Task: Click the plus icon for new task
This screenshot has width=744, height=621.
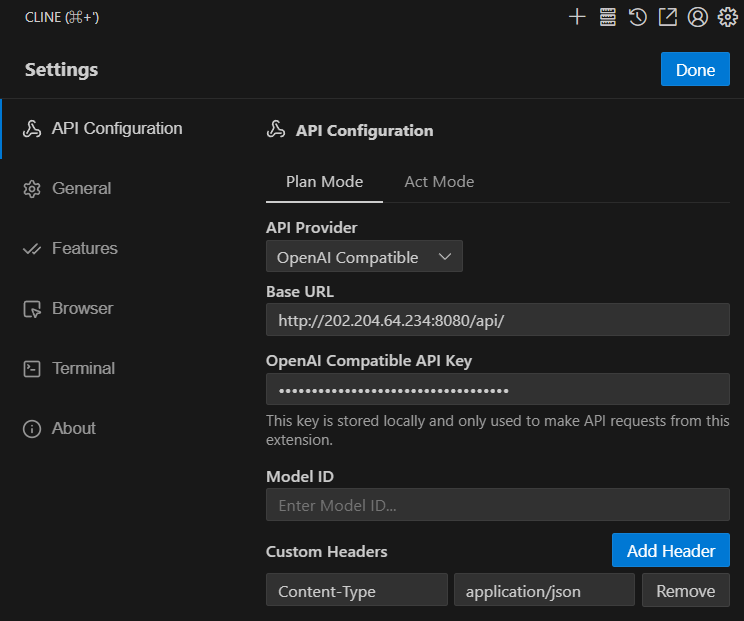Action: (x=577, y=17)
